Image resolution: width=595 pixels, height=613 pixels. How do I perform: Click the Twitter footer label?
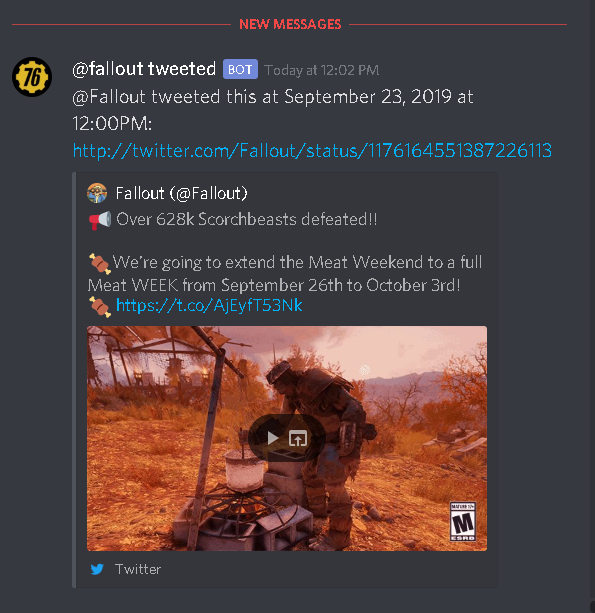[138, 569]
